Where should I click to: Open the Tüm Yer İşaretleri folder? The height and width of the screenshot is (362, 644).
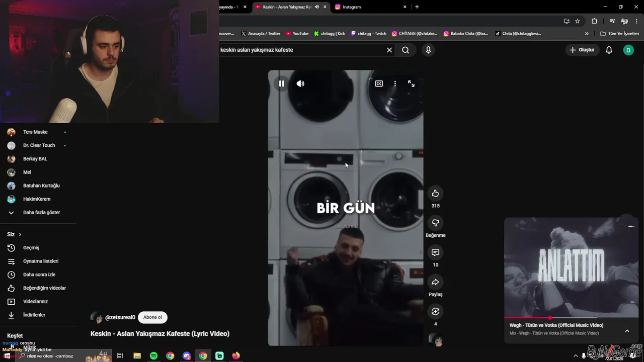[619, 34]
